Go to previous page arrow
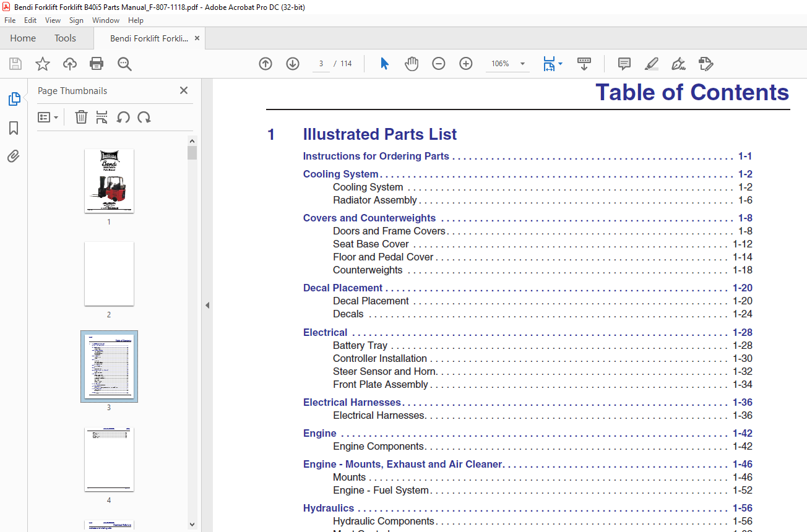This screenshot has width=807, height=532. pos(265,64)
